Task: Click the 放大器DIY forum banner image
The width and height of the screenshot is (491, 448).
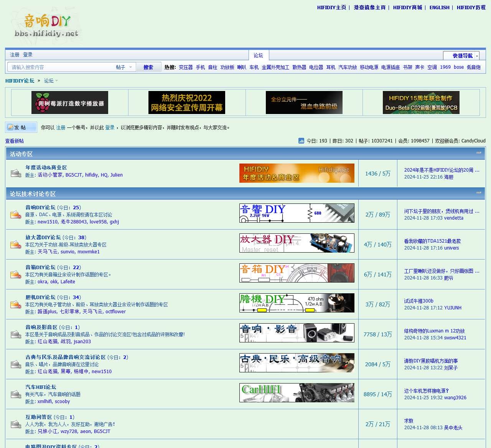Action: [297, 243]
